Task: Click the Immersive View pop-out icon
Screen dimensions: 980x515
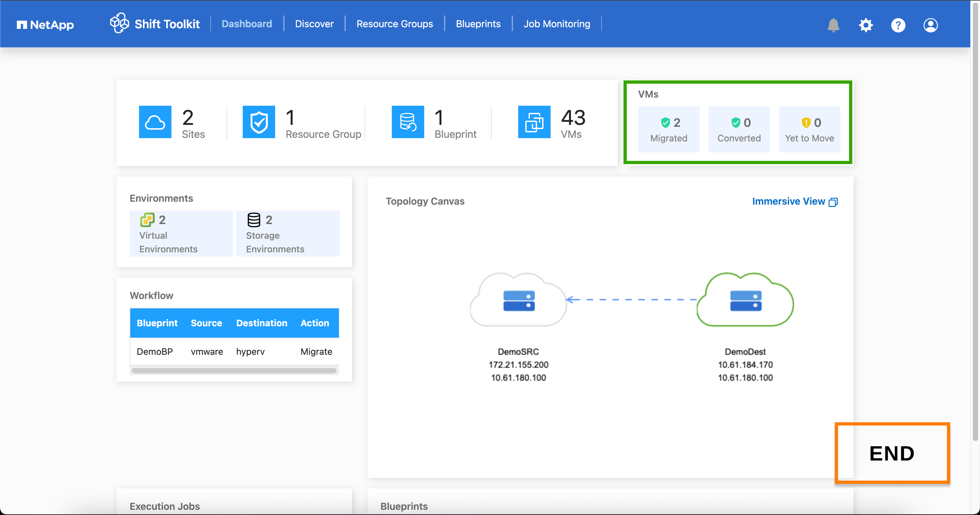Action: (833, 202)
